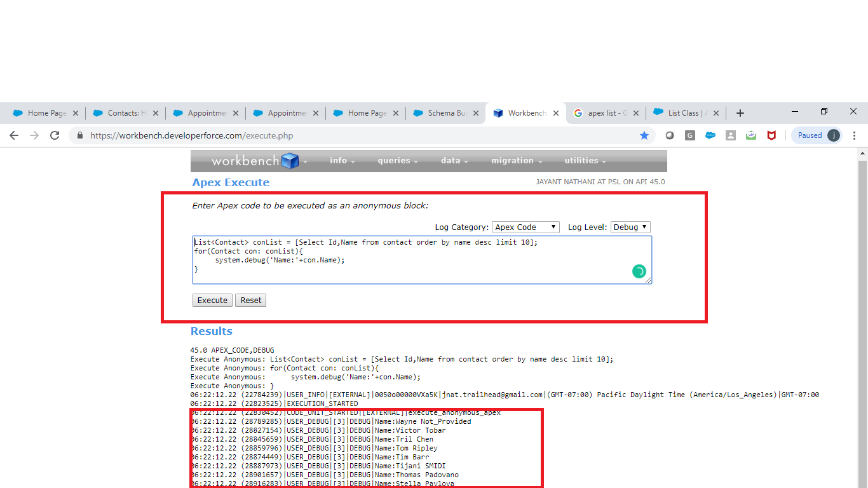
Task: Click the Apex Execute heading
Action: 231,182
